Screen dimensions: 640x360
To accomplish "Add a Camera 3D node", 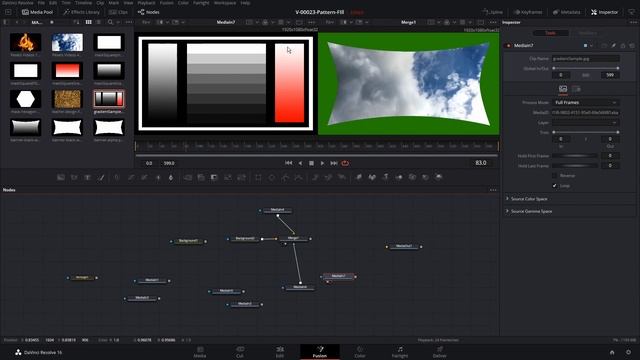I will pyautogui.click(x=412, y=177).
